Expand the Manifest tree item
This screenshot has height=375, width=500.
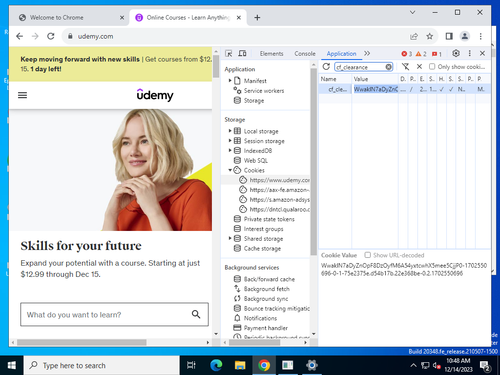point(230,80)
